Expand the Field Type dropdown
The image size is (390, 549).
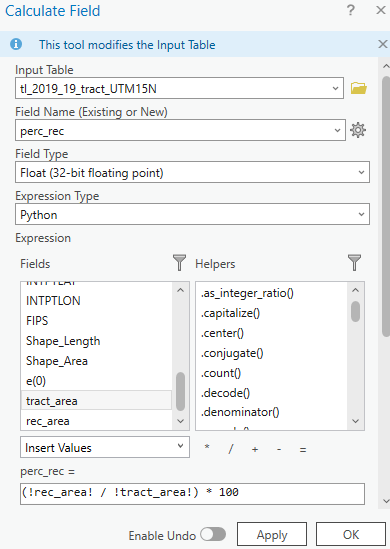361,172
